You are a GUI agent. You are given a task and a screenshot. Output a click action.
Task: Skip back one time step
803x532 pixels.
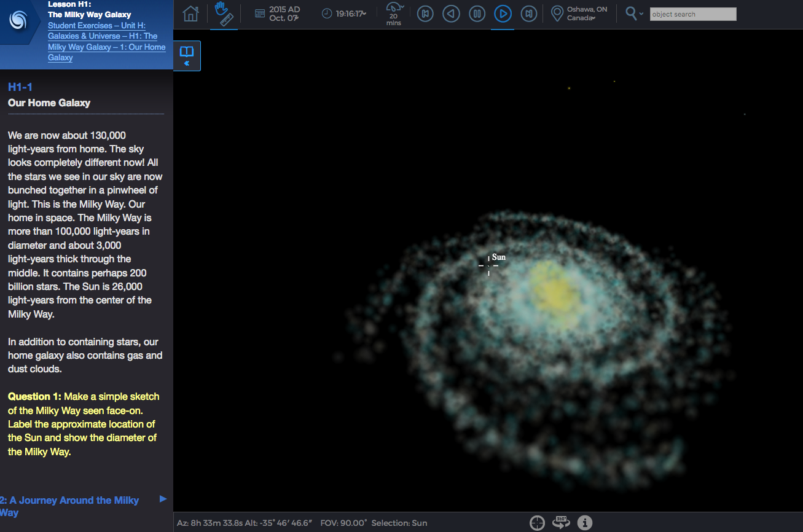tap(425, 14)
